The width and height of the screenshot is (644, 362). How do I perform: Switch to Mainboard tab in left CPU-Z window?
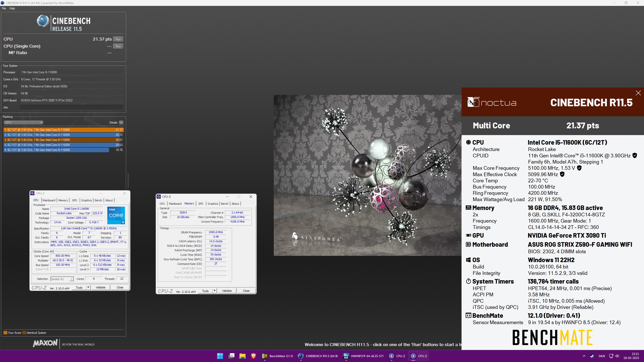point(49,200)
